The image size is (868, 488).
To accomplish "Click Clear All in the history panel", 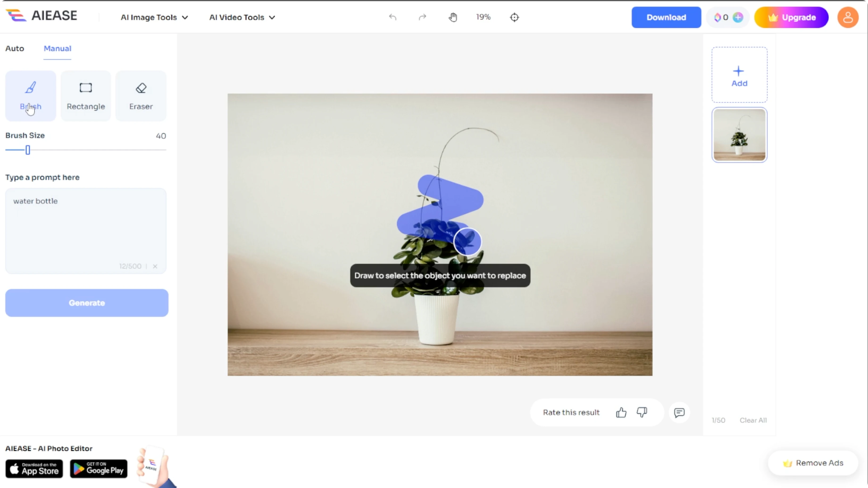I will tap(753, 420).
